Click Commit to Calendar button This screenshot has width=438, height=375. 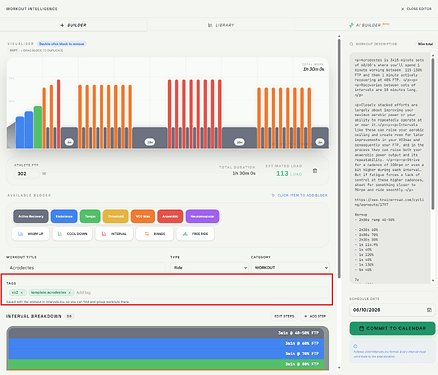[392, 328]
